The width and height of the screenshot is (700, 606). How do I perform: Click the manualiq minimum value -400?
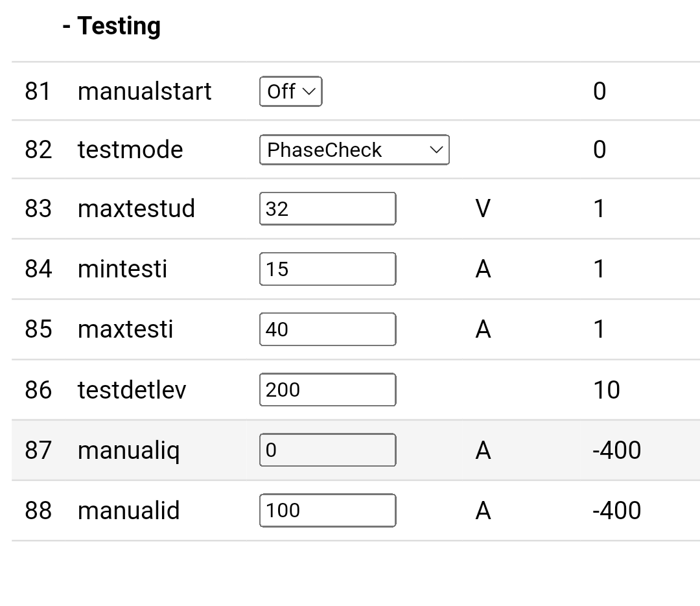coord(616,450)
